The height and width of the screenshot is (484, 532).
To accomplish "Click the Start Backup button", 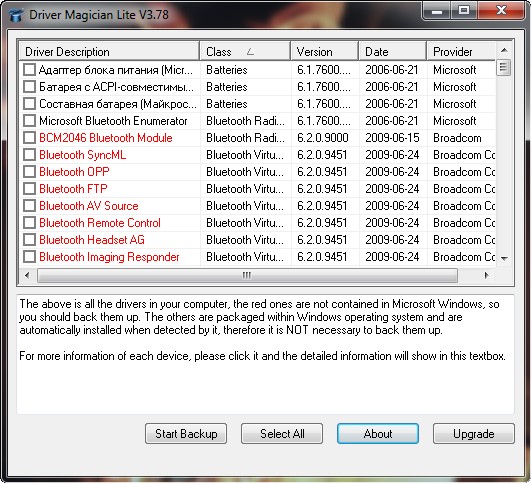I will point(186,433).
